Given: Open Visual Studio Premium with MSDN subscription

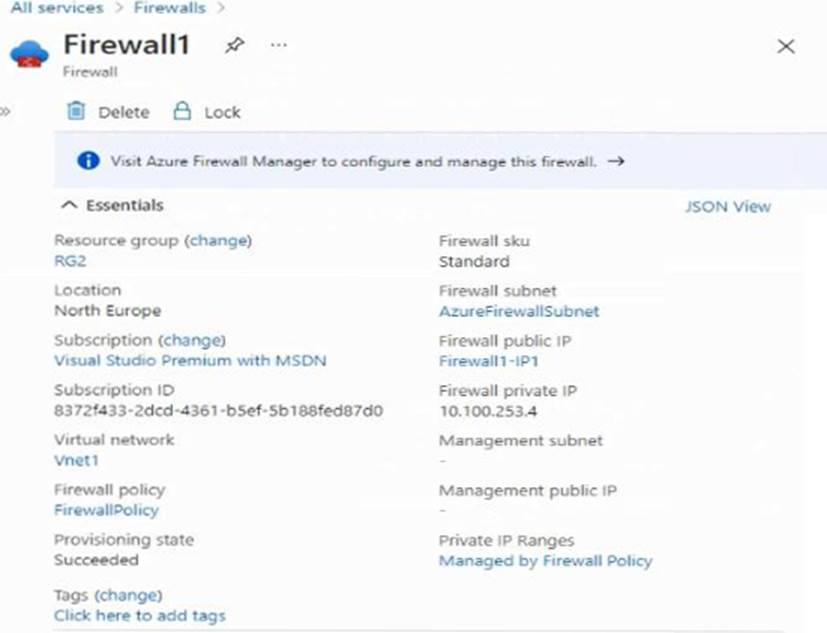Looking at the screenshot, I should pyautogui.click(x=190, y=360).
